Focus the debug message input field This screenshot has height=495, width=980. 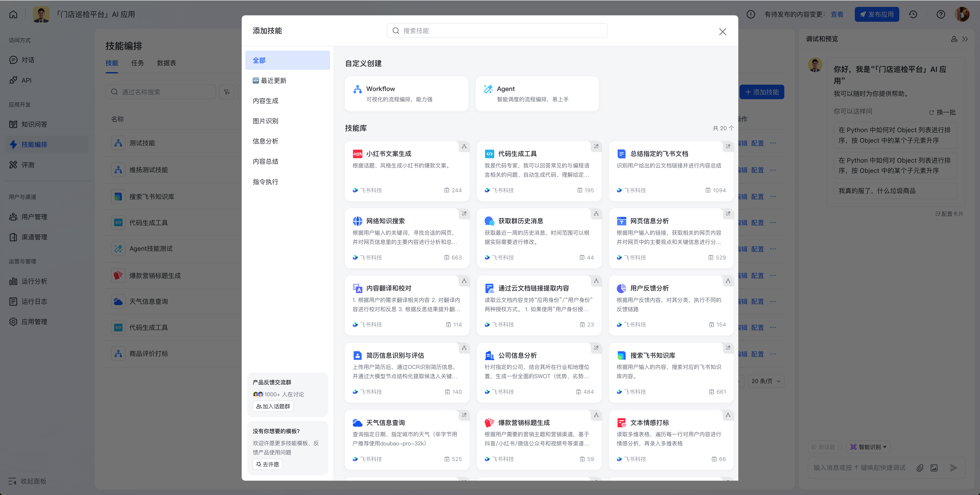click(x=860, y=468)
